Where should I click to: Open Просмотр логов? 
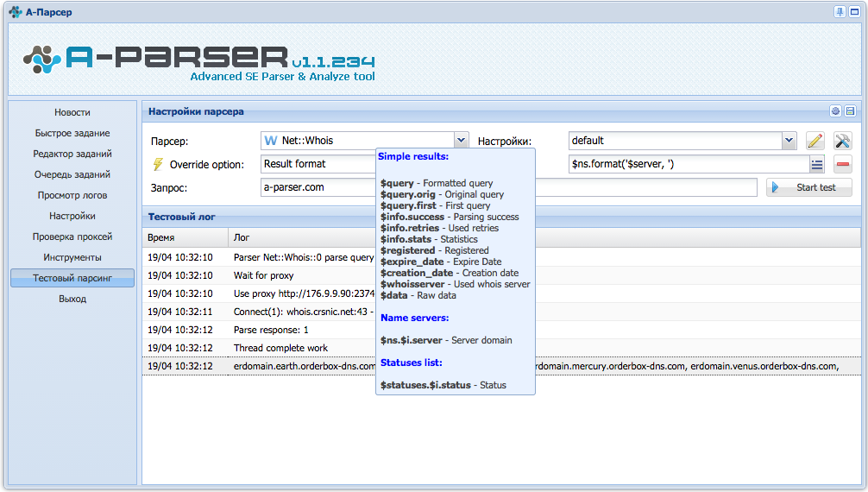[72, 195]
